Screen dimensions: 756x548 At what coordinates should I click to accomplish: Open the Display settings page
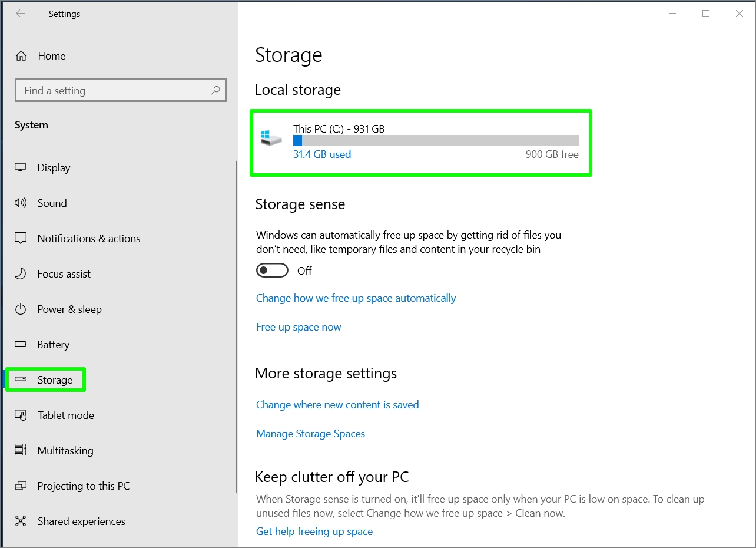coord(54,168)
